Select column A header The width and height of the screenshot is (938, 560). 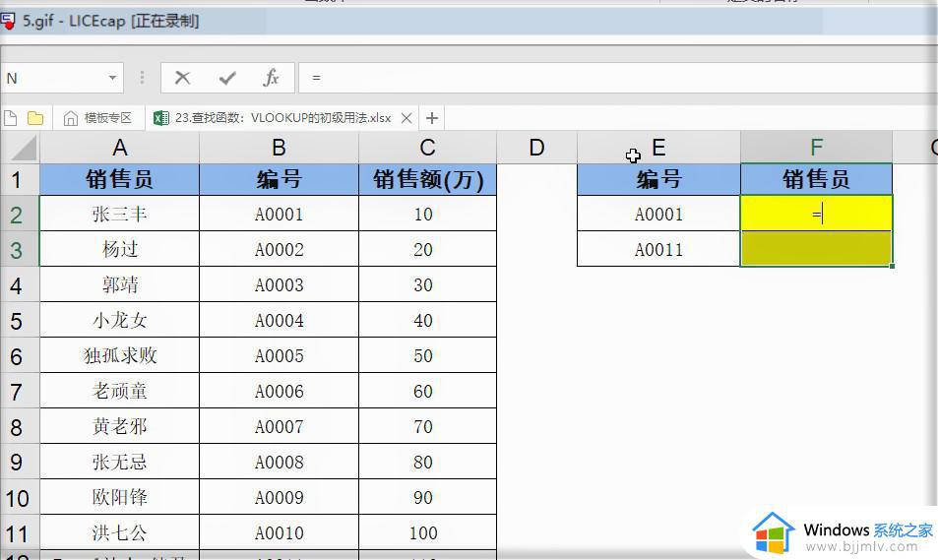pyautogui.click(x=120, y=148)
